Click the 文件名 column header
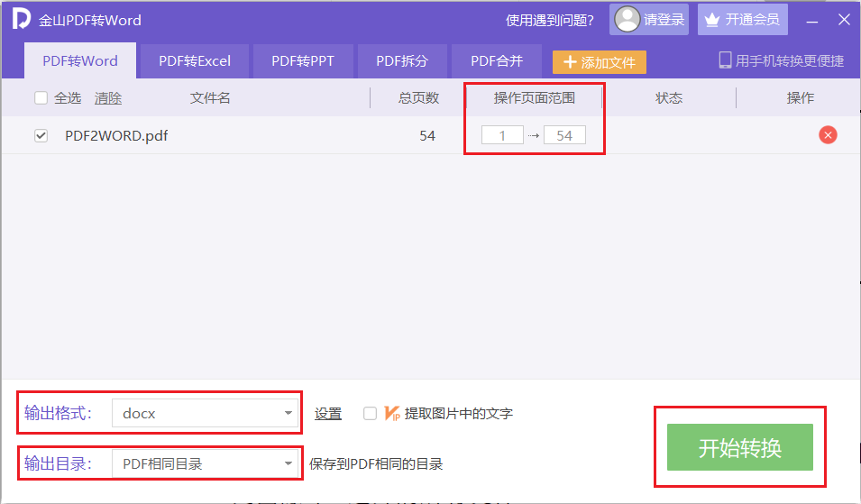 pyautogui.click(x=210, y=97)
